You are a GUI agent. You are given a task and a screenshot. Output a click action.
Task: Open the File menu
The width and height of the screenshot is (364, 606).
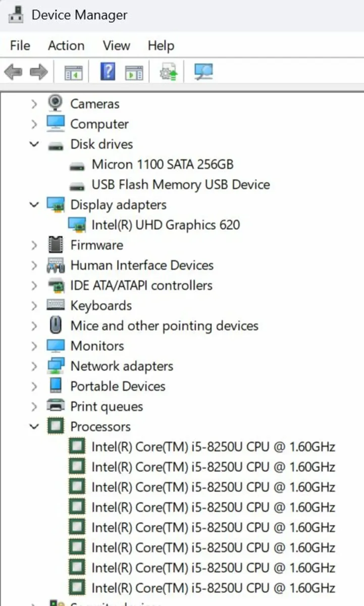coord(19,45)
